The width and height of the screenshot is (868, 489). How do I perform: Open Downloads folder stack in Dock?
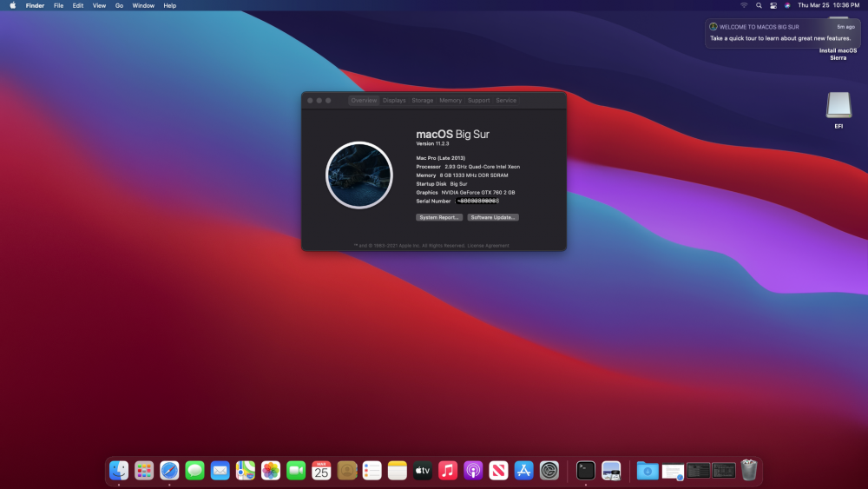tap(648, 471)
